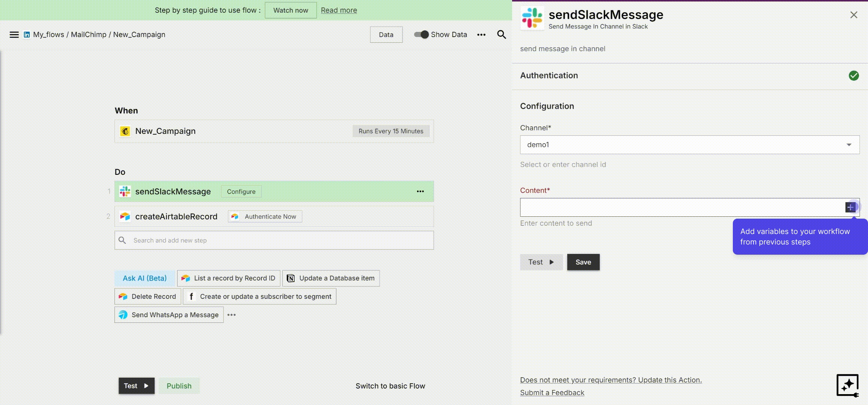This screenshot has height=405, width=868.
Task: Click the Airtable icon on createAirtableRecord step
Action: tap(125, 217)
